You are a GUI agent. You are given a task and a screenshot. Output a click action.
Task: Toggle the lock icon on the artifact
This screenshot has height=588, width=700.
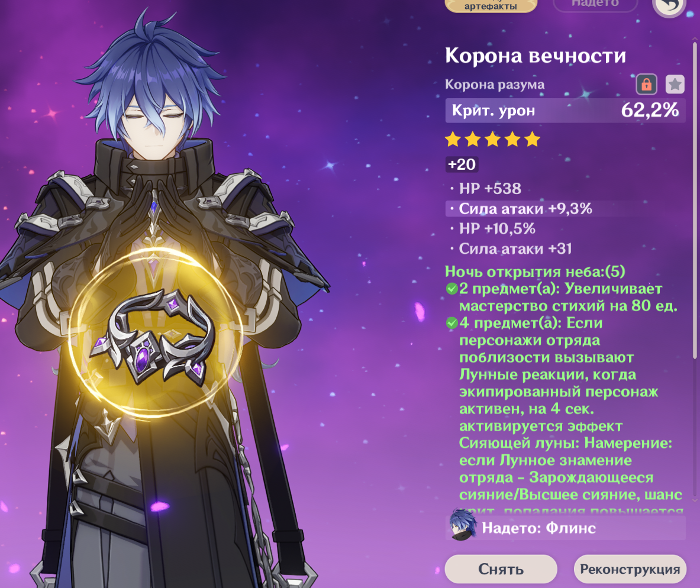point(646,85)
